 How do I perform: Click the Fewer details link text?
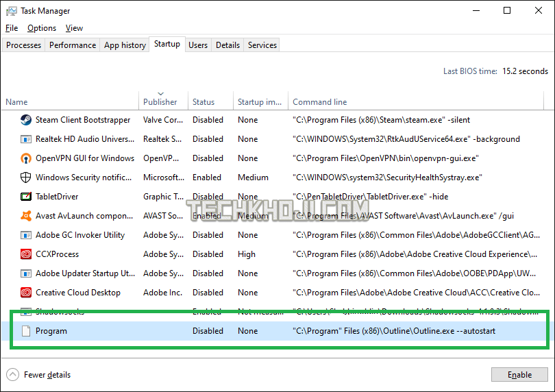47,375
